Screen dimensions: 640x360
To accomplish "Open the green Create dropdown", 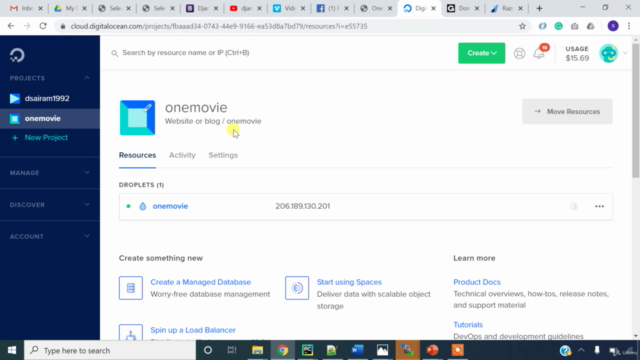I will (x=481, y=53).
